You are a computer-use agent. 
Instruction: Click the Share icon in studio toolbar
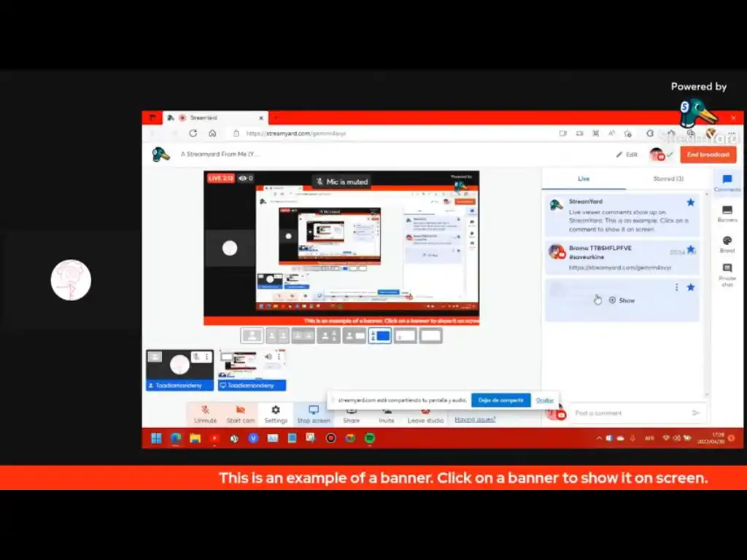pyautogui.click(x=351, y=415)
